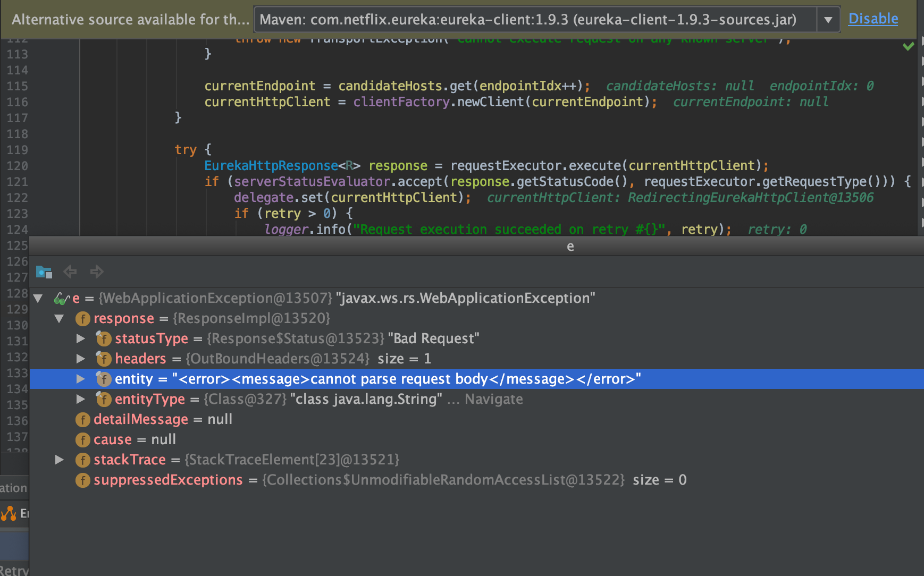Expand the entity field node
The image size is (924, 576).
pyautogui.click(x=80, y=379)
